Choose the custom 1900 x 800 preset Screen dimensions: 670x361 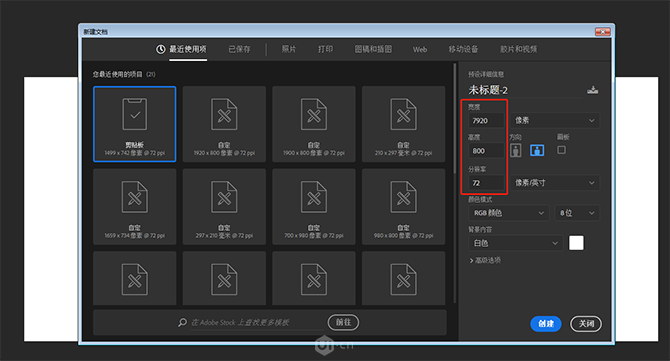314,124
